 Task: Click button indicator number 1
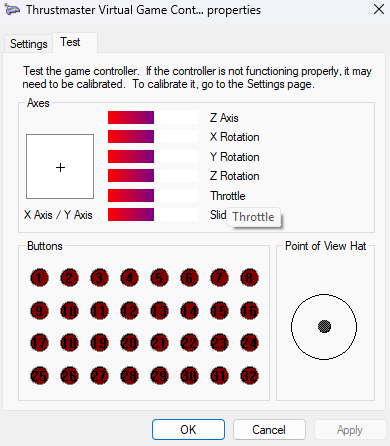click(x=39, y=278)
